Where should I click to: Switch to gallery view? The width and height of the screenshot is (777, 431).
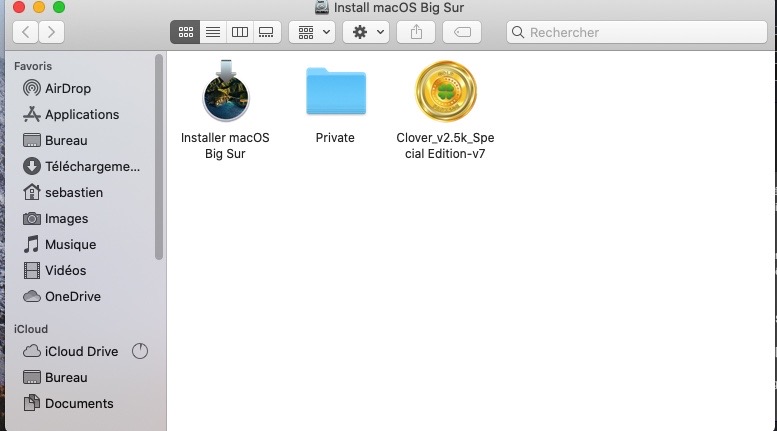[267, 32]
